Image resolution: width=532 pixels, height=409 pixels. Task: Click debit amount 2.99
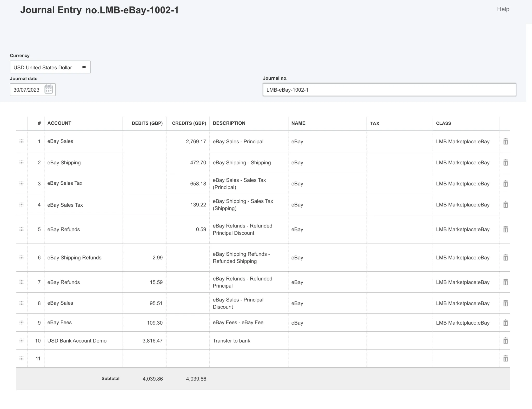pos(157,258)
